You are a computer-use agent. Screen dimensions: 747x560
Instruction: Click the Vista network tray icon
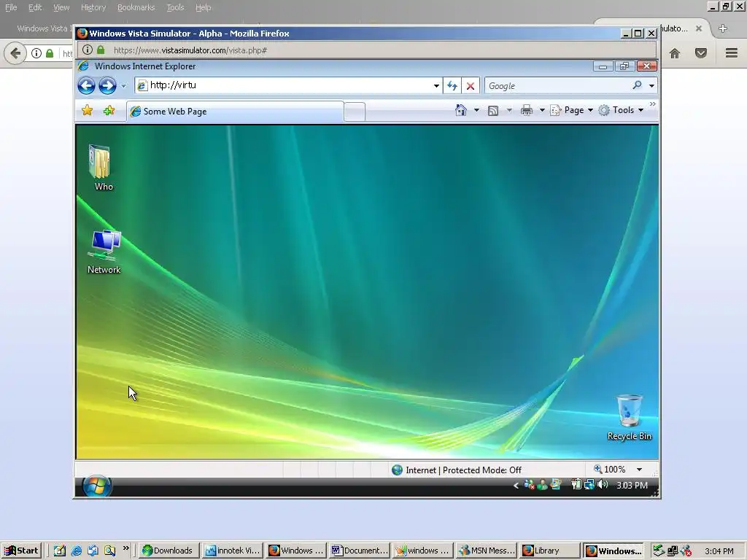(x=589, y=485)
